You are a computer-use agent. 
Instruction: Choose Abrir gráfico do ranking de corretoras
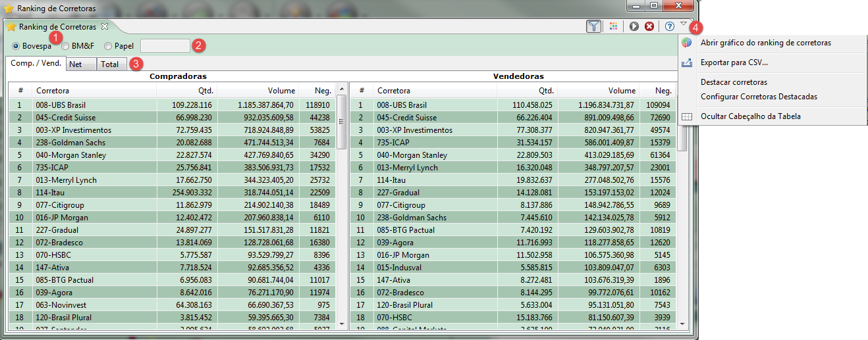tap(766, 43)
